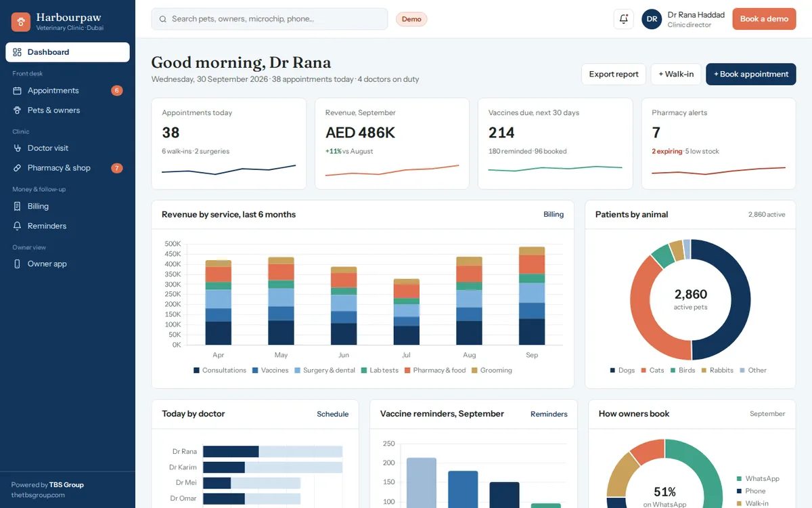Click Pharmacy & food legend swatch
Image resolution: width=812 pixels, height=508 pixels.
tap(407, 371)
